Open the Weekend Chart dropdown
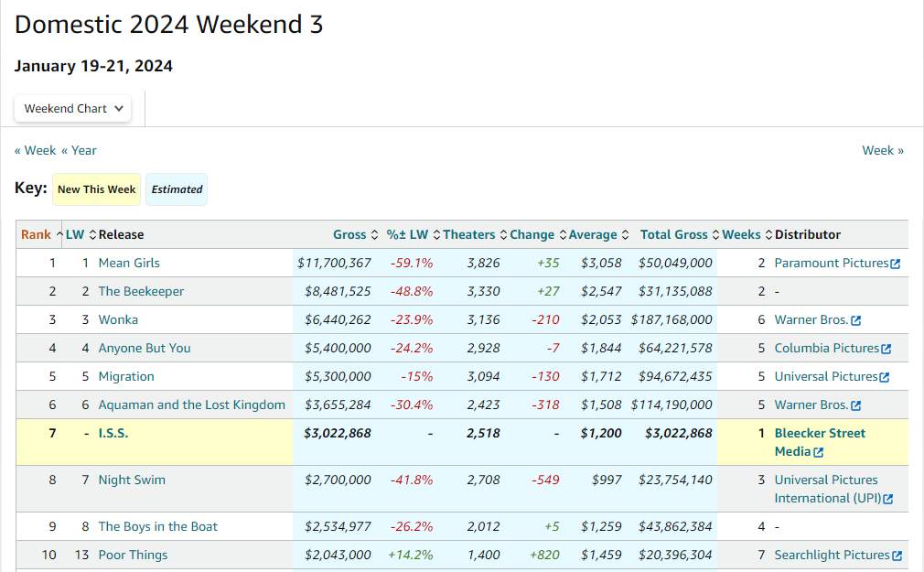The image size is (924, 572). pos(72,109)
